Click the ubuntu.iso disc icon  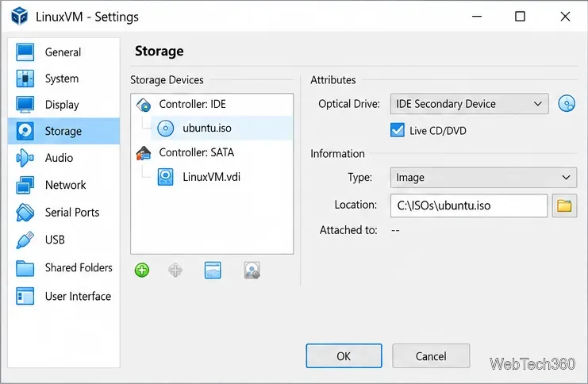(x=165, y=129)
